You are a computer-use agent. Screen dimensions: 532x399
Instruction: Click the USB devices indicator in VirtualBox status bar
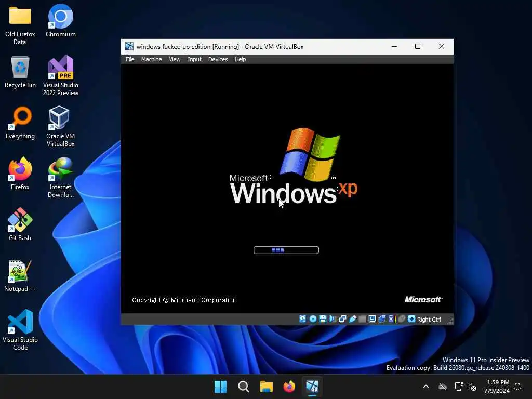(353, 319)
